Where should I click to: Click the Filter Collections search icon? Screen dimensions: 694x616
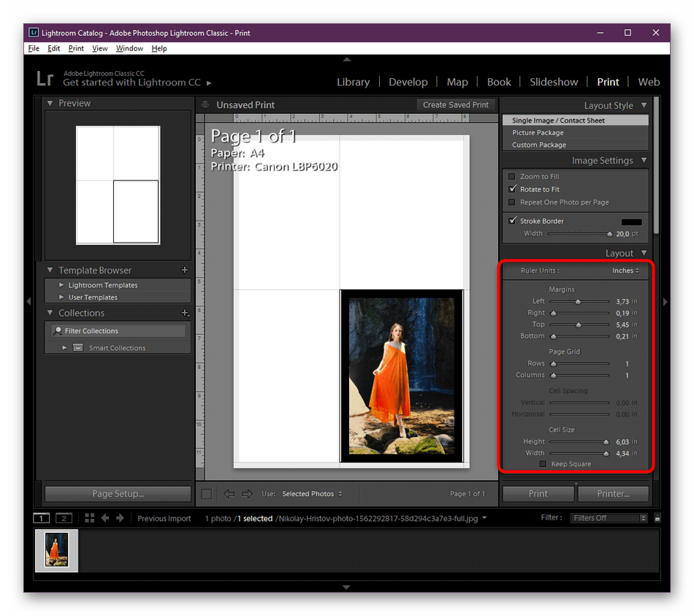pos(57,330)
